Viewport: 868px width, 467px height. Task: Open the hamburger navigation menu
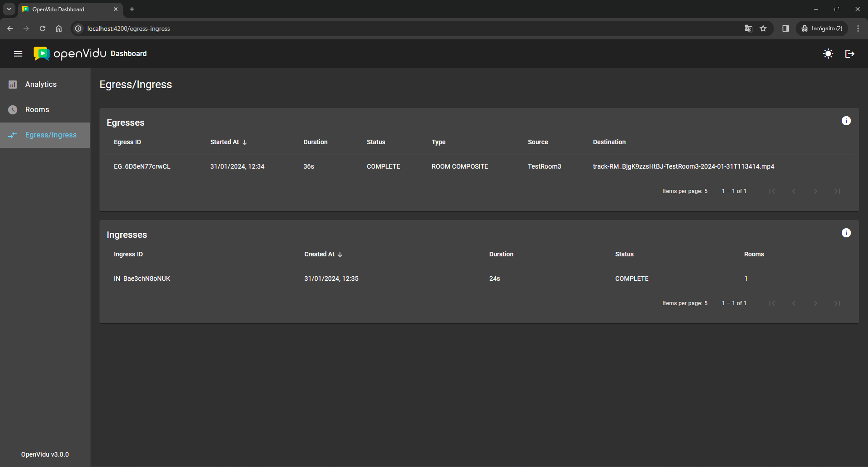click(x=18, y=54)
